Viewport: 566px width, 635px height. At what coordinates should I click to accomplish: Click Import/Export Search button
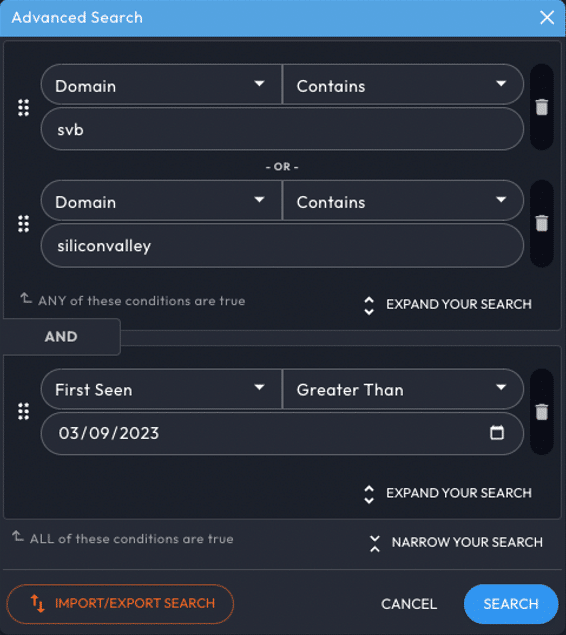(x=120, y=604)
